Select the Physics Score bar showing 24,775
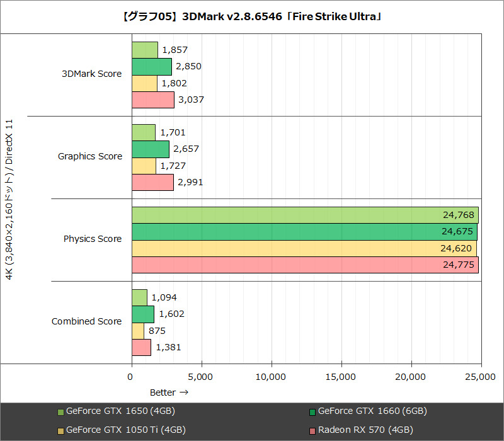The image size is (504, 441). click(302, 265)
